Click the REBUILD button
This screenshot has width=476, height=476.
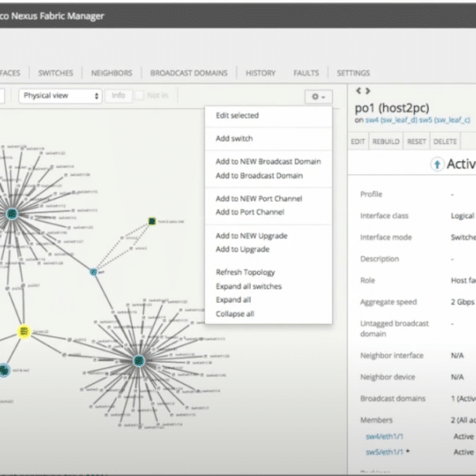pyautogui.click(x=386, y=142)
